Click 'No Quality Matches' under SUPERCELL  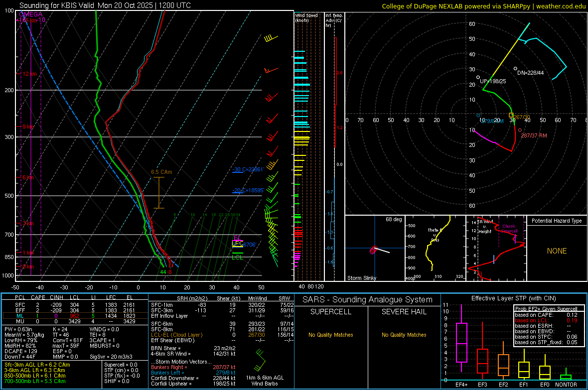click(x=331, y=335)
